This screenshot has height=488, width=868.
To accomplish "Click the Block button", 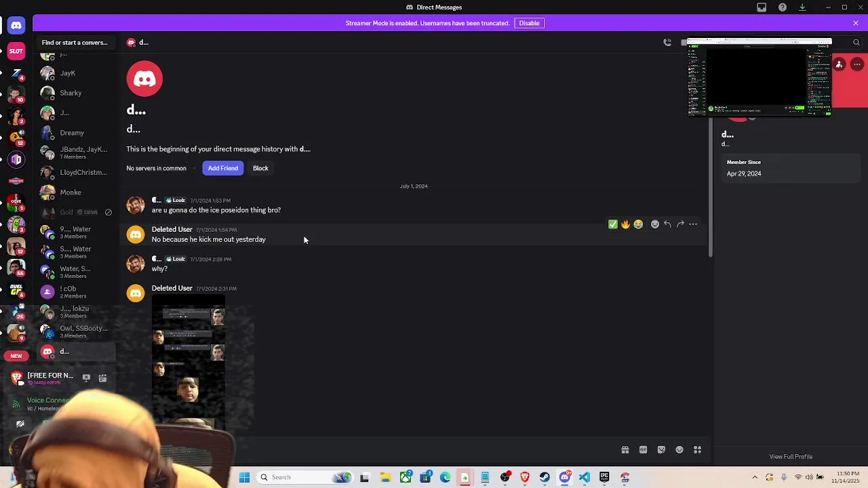I will tap(260, 168).
